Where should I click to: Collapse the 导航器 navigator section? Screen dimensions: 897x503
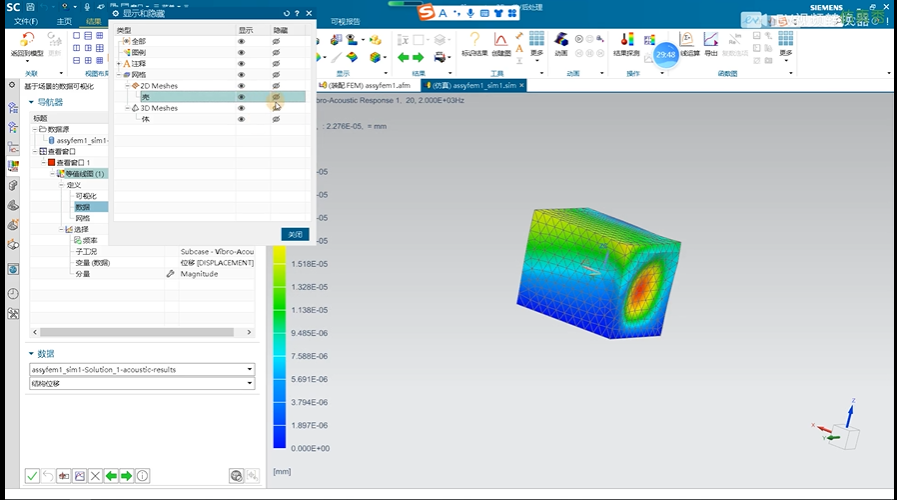pyautogui.click(x=31, y=102)
